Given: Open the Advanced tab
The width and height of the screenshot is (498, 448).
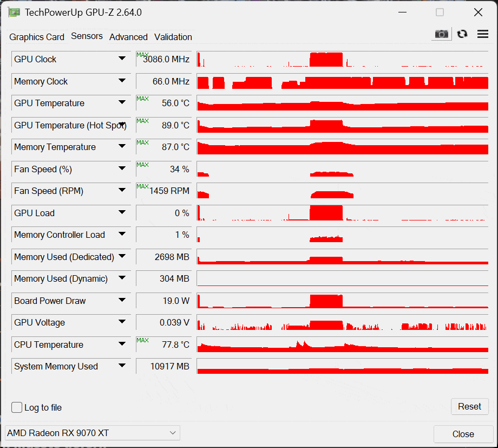Looking at the screenshot, I should pyautogui.click(x=128, y=37).
